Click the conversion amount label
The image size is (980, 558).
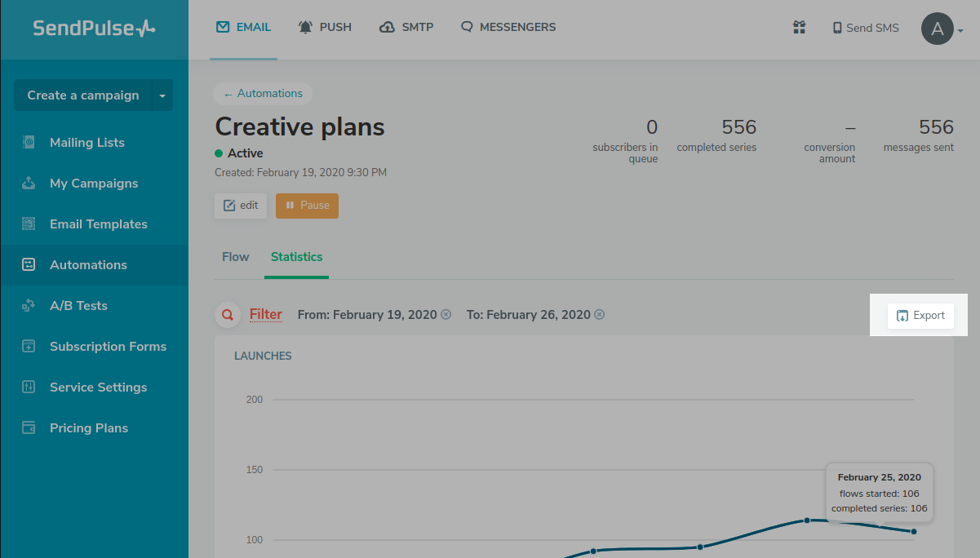coord(830,153)
